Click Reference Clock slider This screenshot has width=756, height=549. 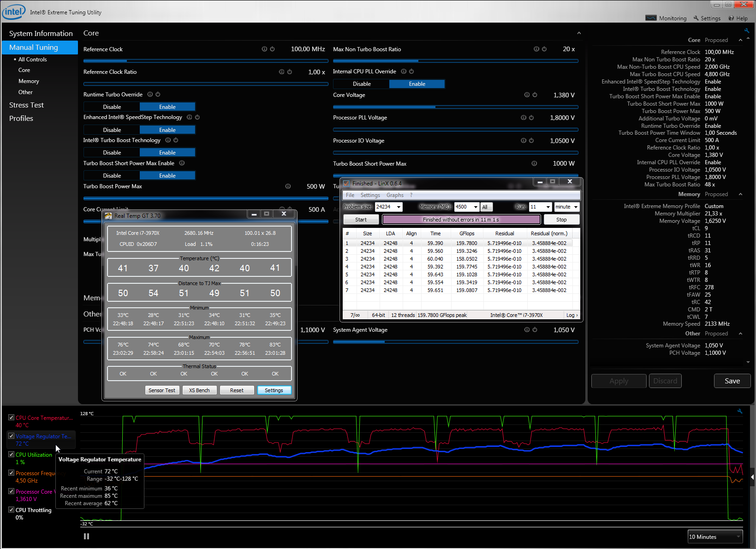pos(206,60)
